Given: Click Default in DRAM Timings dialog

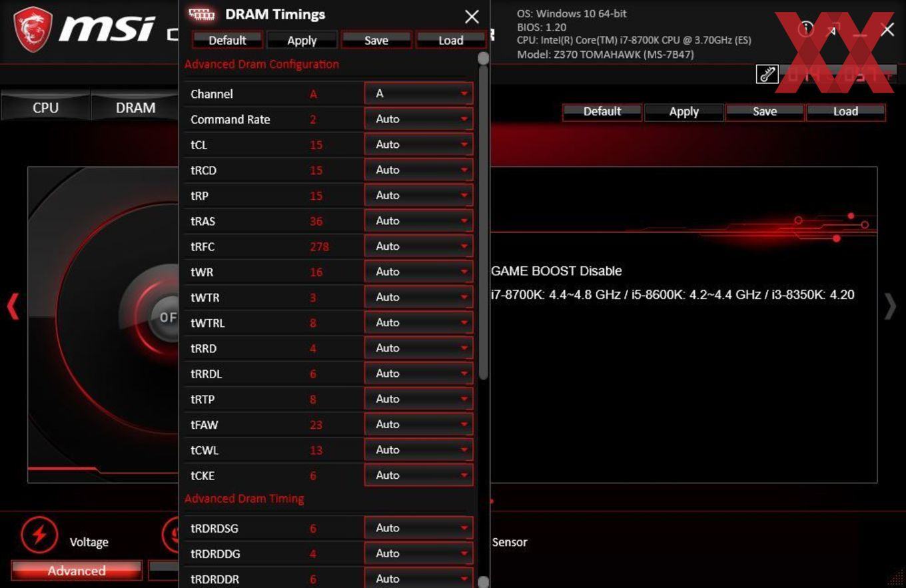Looking at the screenshot, I should (227, 40).
